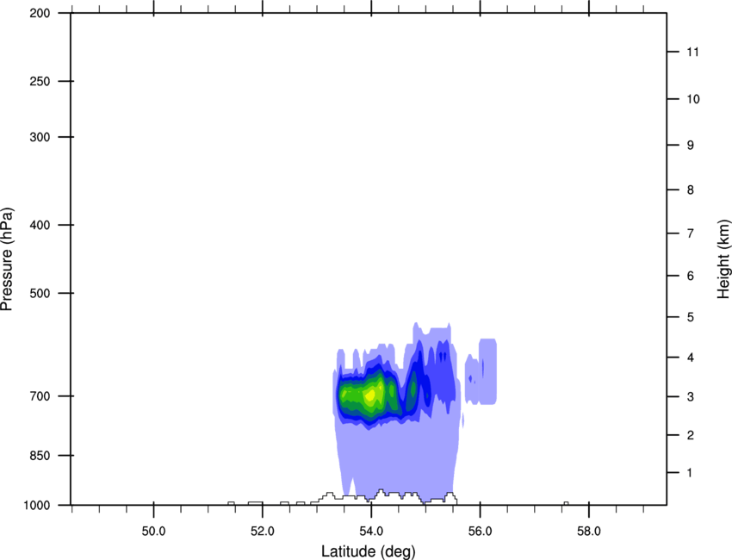Click the 250 pressure axis label
The width and height of the screenshot is (732, 560).
(40, 81)
